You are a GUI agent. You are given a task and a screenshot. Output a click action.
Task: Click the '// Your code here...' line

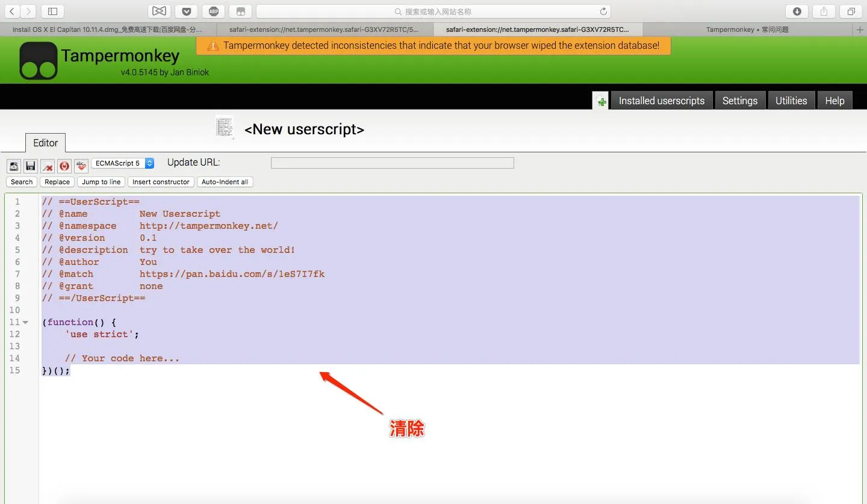122,358
